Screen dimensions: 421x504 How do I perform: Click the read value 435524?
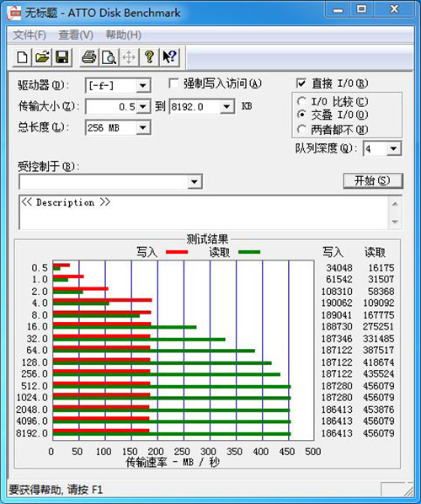378,374
